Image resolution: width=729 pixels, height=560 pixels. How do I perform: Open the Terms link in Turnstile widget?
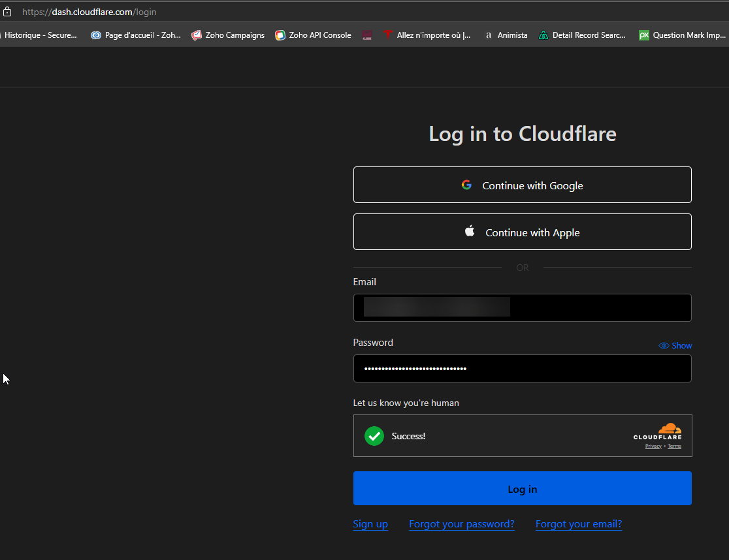click(674, 446)
